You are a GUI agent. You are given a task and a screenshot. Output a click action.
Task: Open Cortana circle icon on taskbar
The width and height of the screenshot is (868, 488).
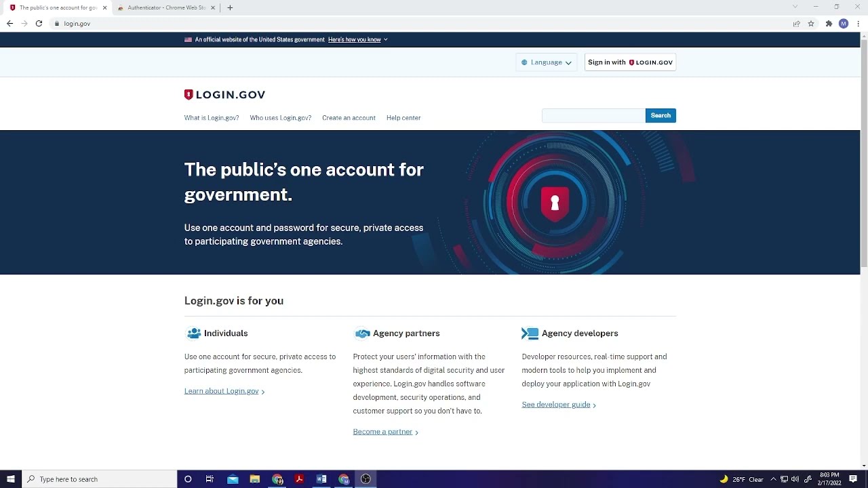(188, 479)
